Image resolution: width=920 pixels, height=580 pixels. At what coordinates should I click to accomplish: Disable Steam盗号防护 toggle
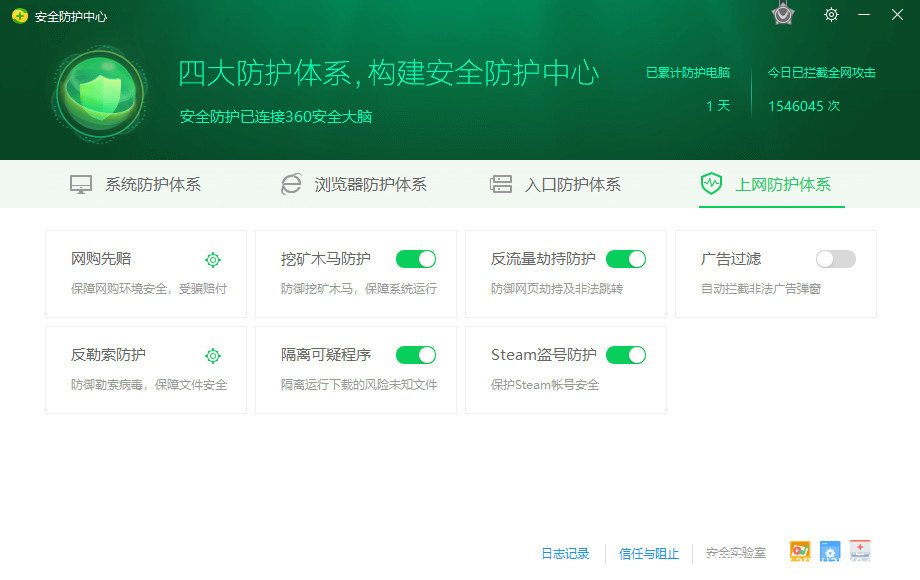[626, 355]
